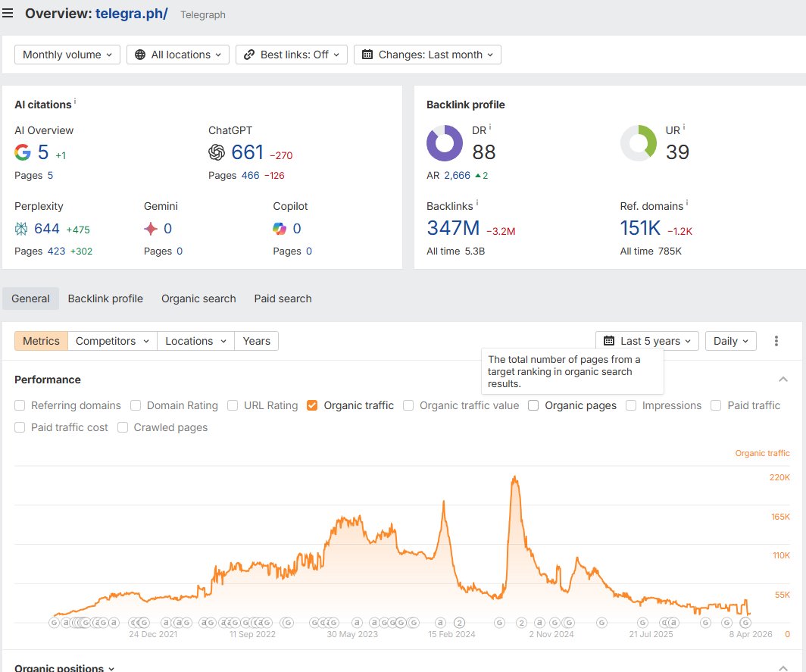Click the DR purple donut chart
The width and height of the screenshot is (806, 672).
445,143
